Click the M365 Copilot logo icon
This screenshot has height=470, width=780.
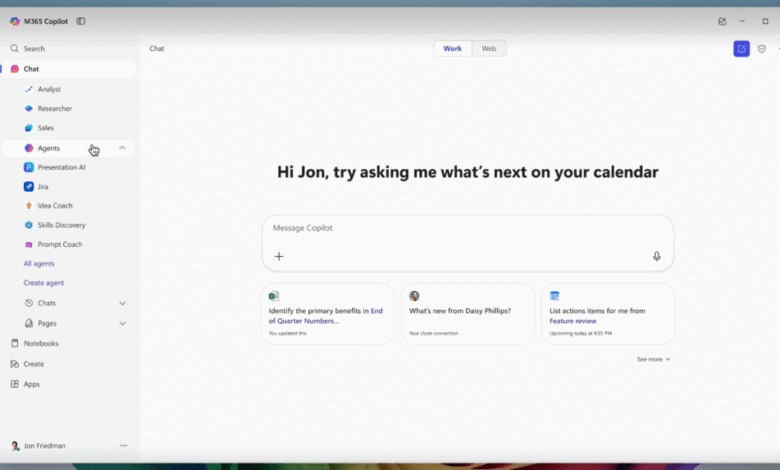pos(15,21)
